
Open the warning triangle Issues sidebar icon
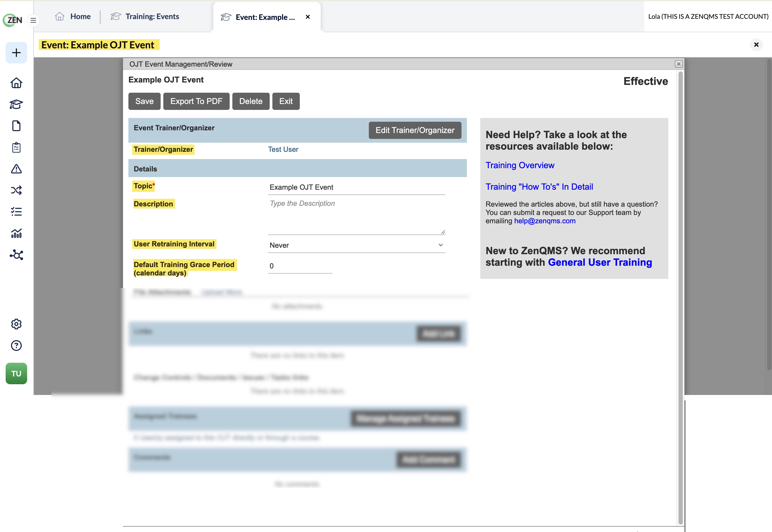16,169
